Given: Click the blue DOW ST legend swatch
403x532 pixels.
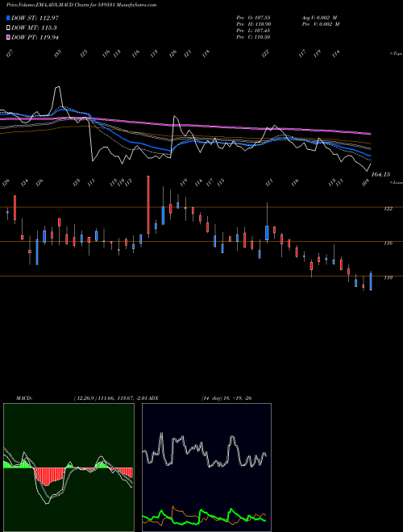Looking at the screenshot, I should pyautogui.click(x=9, y=18).
